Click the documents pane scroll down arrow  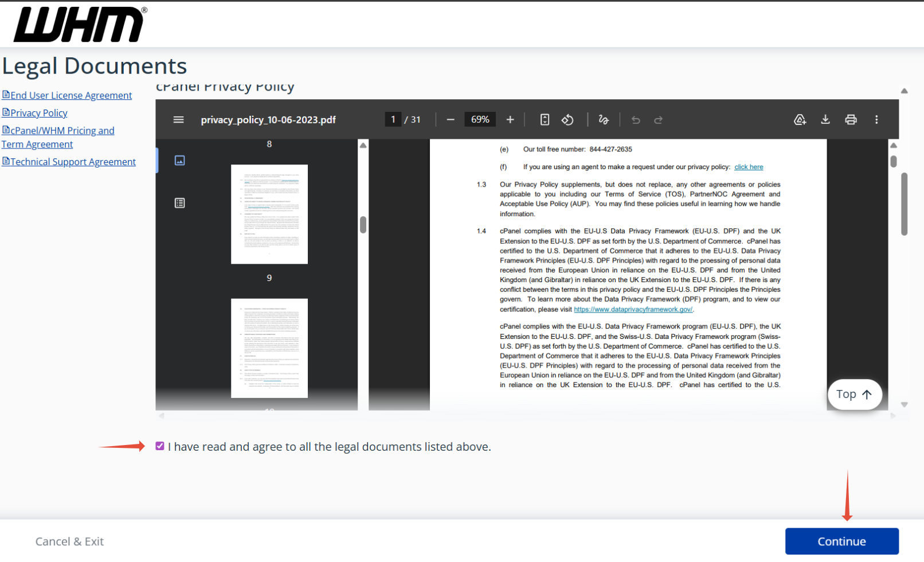pos(904,405)
